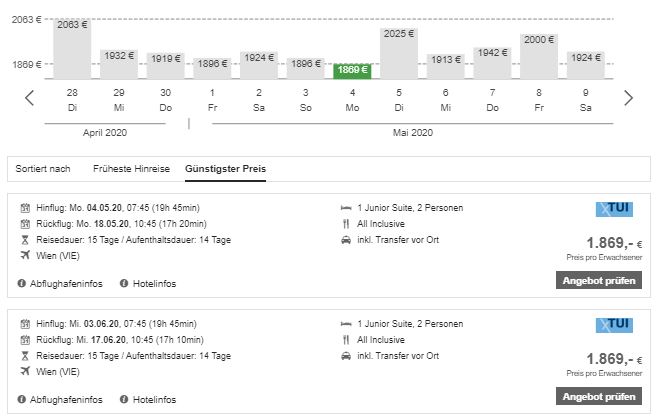Select the 1913 € bar for May 6
Screen dimensions: 661x420
445,65
